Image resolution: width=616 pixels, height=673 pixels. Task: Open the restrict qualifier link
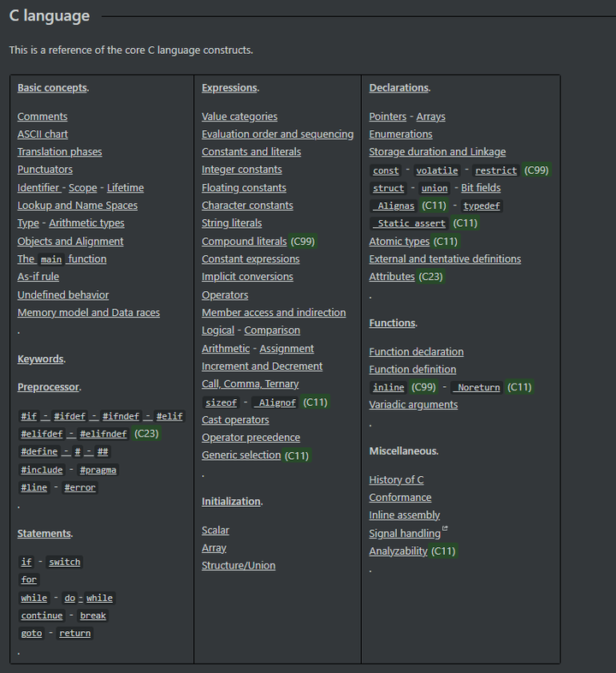[496, 170]
